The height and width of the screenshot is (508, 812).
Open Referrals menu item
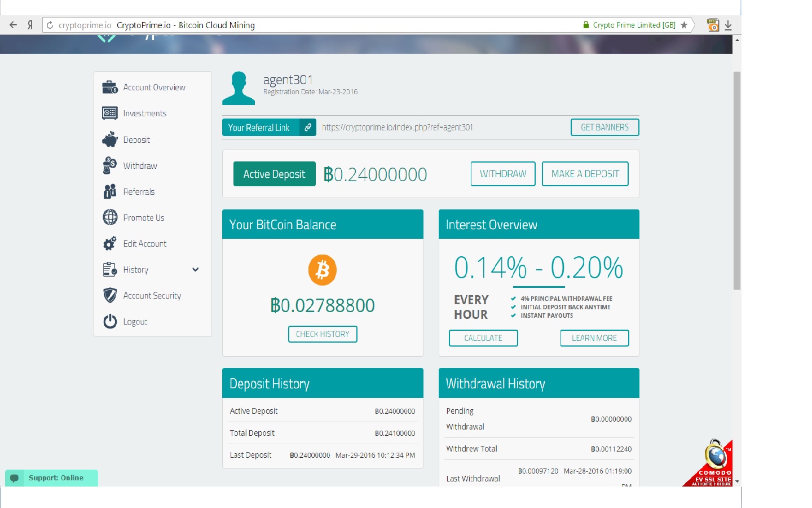139,192
